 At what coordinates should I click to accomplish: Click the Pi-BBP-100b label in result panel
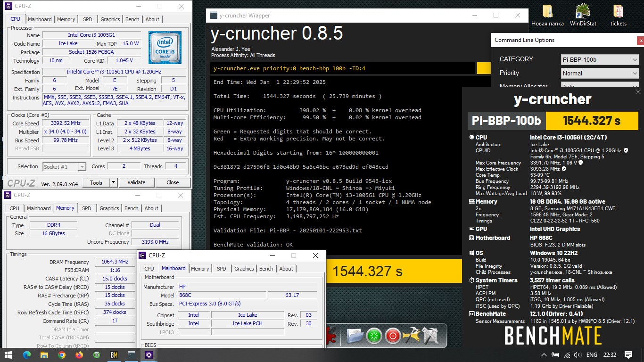(x=507, y=121)
